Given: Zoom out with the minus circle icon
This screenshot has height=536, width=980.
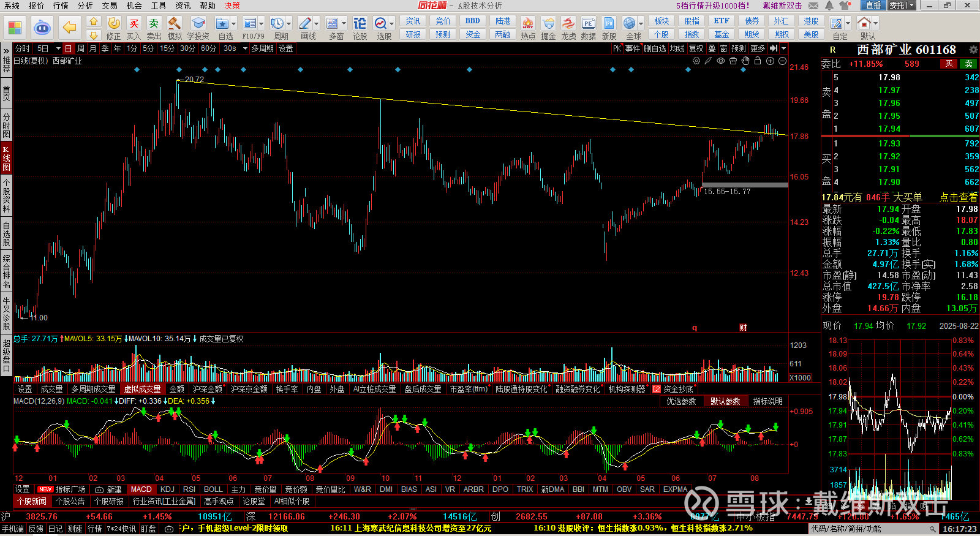Looking at the screenshot, I should click(x=782, y=61).
